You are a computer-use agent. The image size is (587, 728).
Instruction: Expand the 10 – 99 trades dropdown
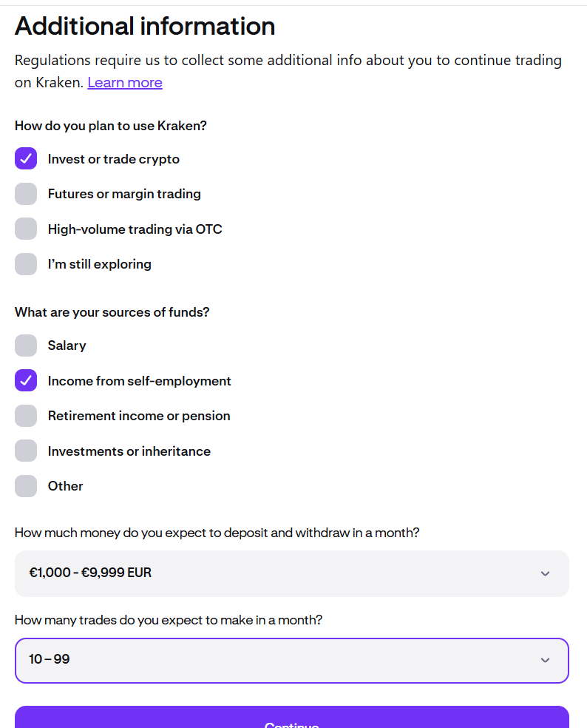point(291,660)
